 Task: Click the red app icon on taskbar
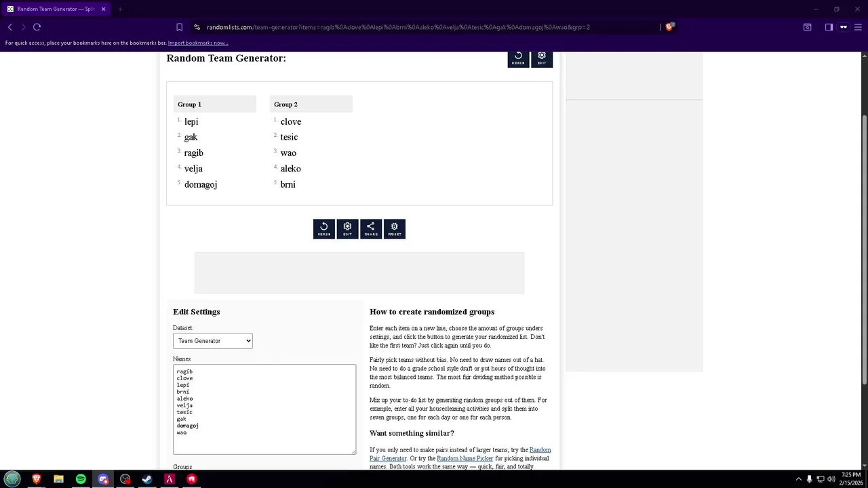(192, 479)
